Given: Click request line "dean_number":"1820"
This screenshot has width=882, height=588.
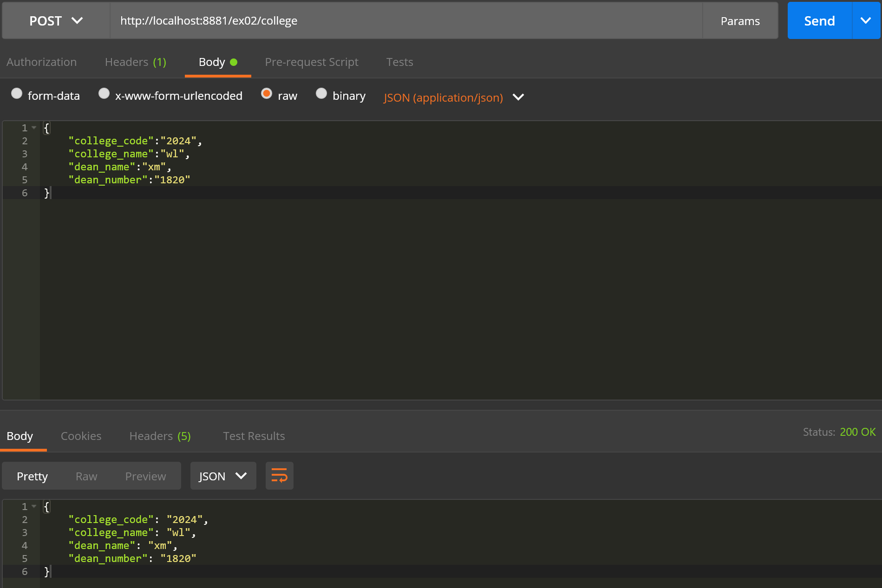Looking at the screenshot, I should click(x=130, y=180).
